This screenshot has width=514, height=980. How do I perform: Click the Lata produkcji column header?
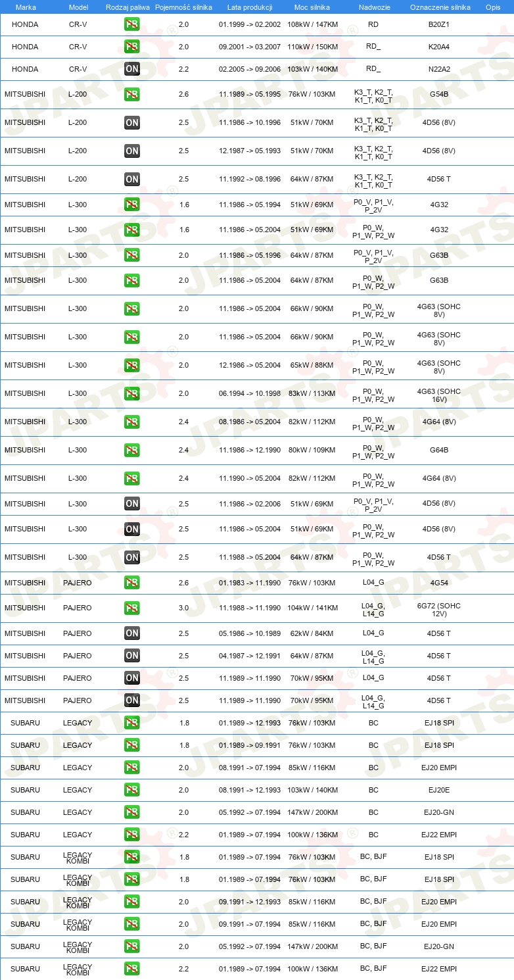coord(250,7)
